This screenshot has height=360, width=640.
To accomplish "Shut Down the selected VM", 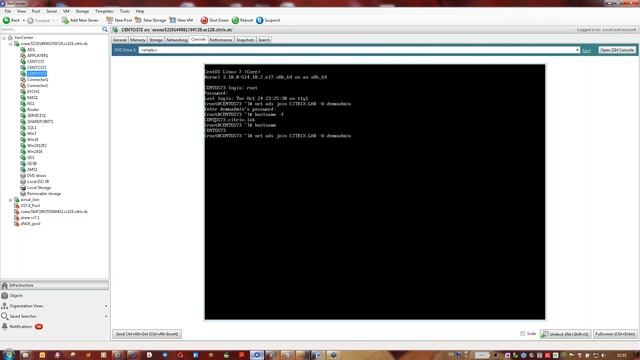I will click(x=215, y=20).
